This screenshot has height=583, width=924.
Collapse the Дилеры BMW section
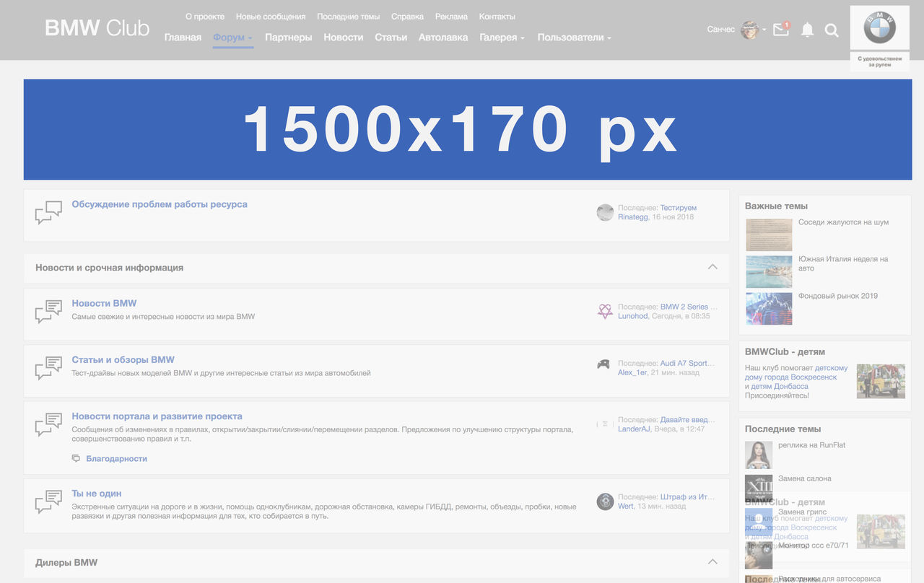pos(712,562)
